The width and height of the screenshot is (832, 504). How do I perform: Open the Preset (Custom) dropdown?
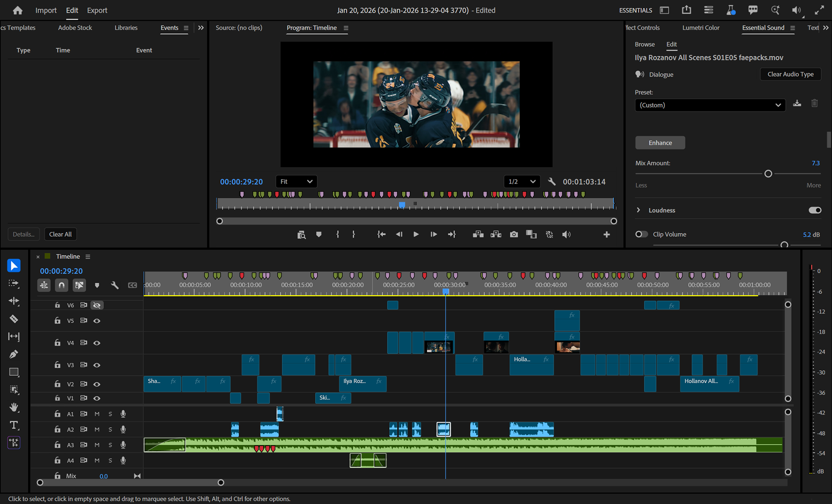click(710, 105)
